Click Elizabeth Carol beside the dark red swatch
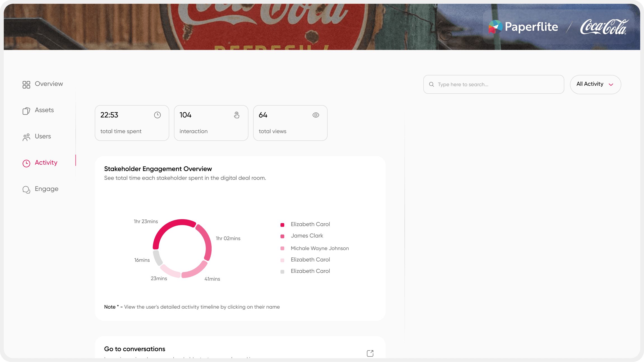644x362 pixels. 310,224
